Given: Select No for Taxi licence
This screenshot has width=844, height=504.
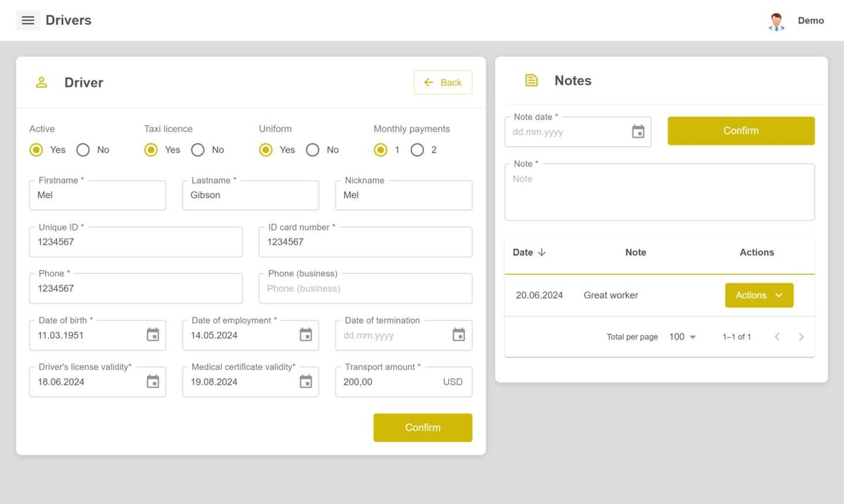Looking at the screenshot, I should point(200,150).
